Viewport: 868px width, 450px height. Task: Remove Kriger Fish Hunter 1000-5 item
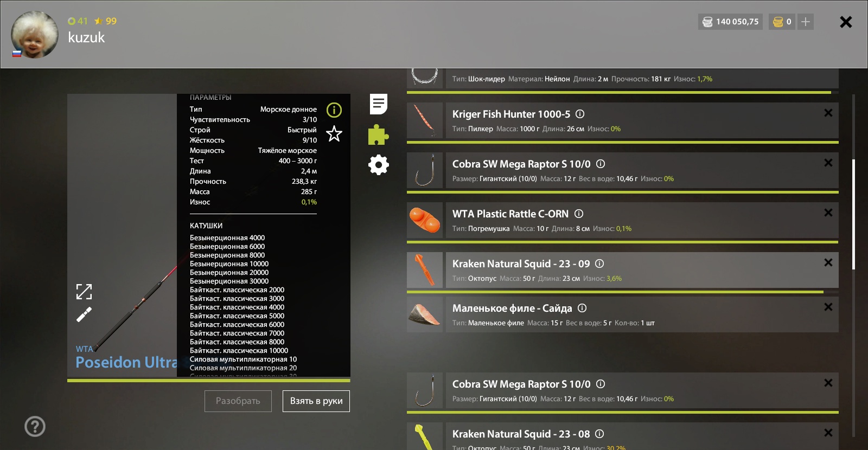(828, 113)
